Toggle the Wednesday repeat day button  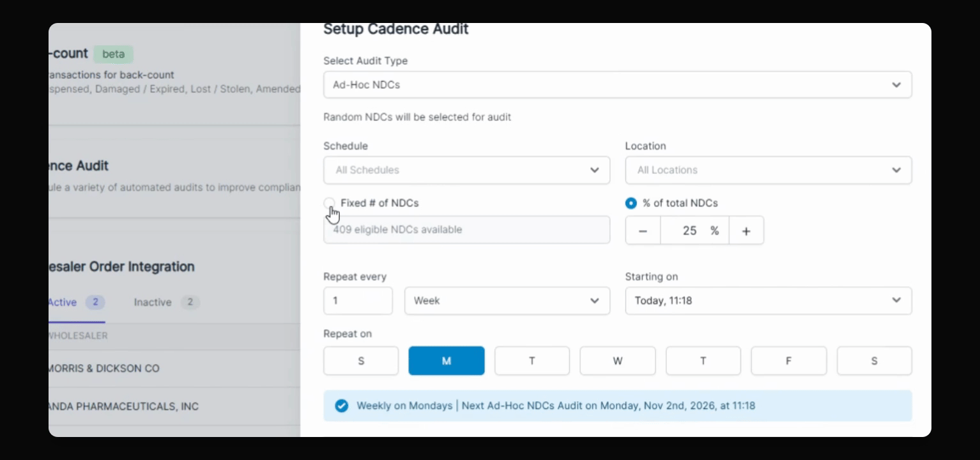pyautogui.click(x=618, y=361)
